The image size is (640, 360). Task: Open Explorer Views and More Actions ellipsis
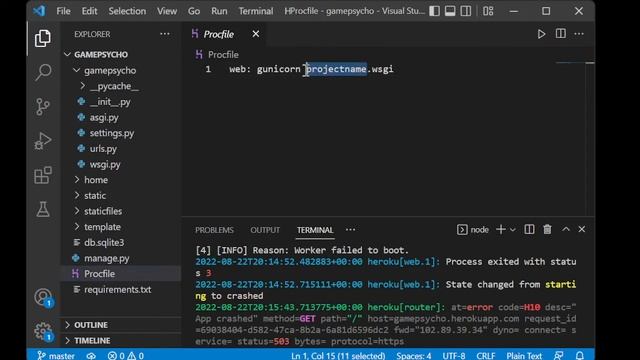pyautogui.click(x=165, y=34)
